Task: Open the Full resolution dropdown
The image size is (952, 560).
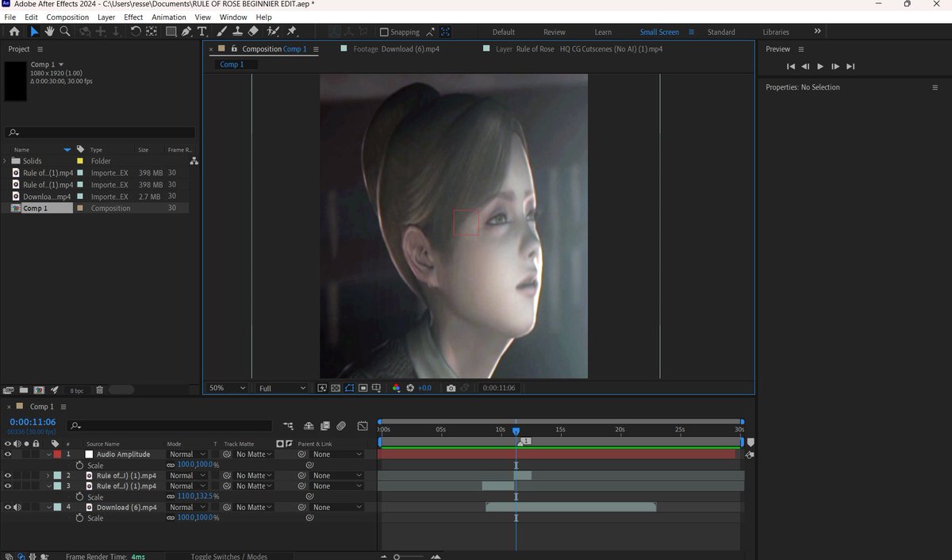Action: (281, 388)
